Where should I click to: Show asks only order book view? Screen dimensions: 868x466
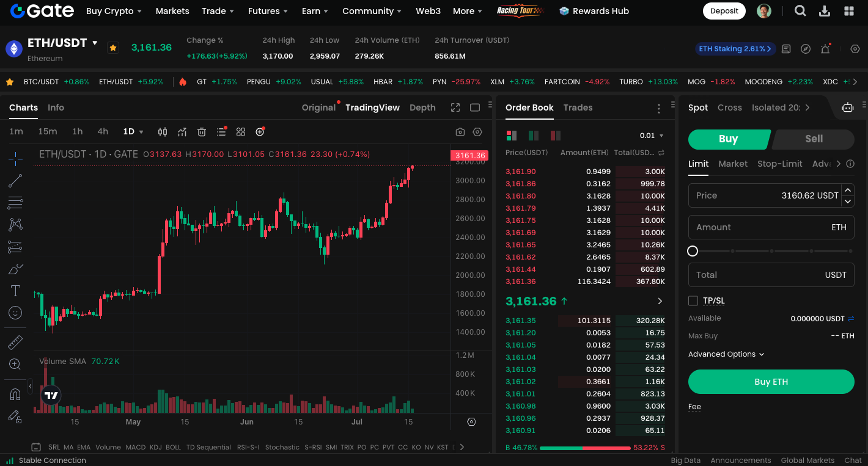click(x=556, y=136)
